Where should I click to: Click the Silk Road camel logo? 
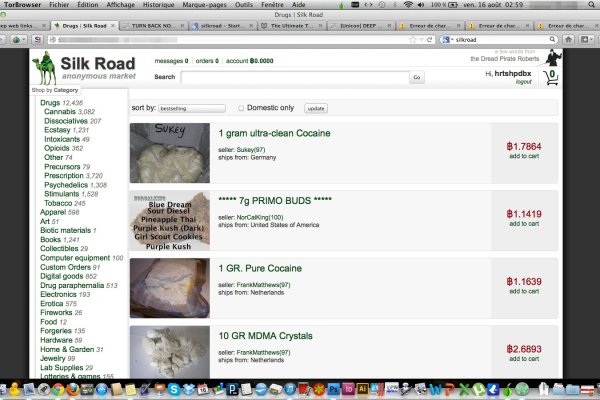pos(43,68)
